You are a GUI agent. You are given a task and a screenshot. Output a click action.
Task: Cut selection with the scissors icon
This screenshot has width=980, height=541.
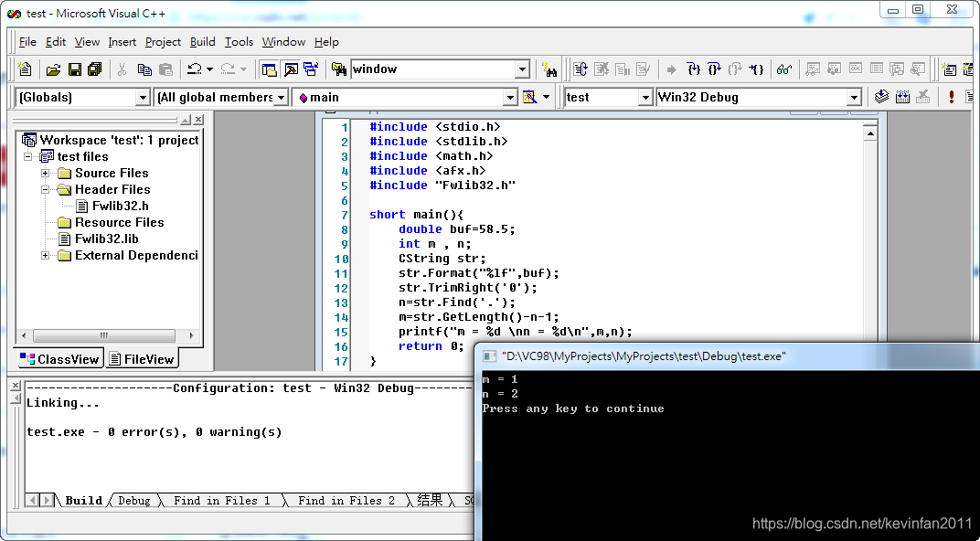(122, 69)
